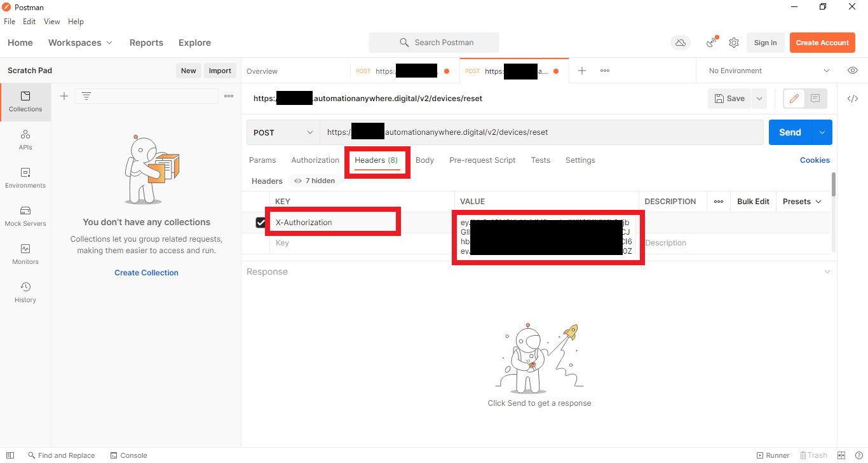The width and height of the screenshot is (868, 463).
Task: Open the Monitors sidebar panel
Action: tap(25, 254)
